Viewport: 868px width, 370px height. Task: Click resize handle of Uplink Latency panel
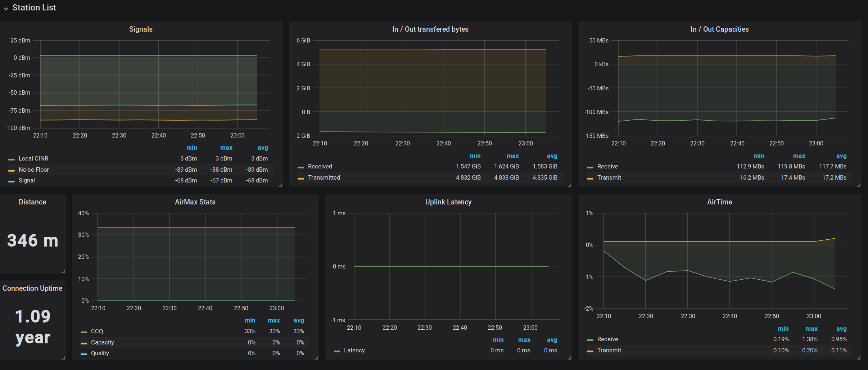[569, 358]
